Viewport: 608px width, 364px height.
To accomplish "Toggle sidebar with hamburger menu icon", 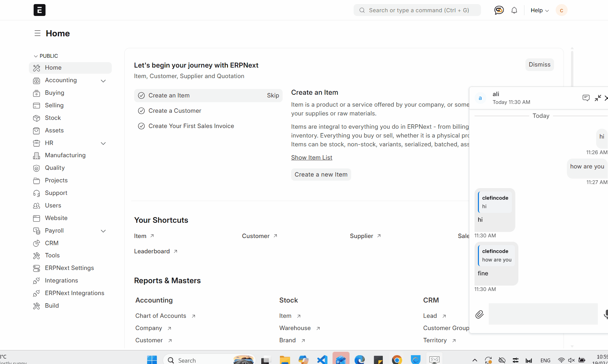I will coord(37,33).
